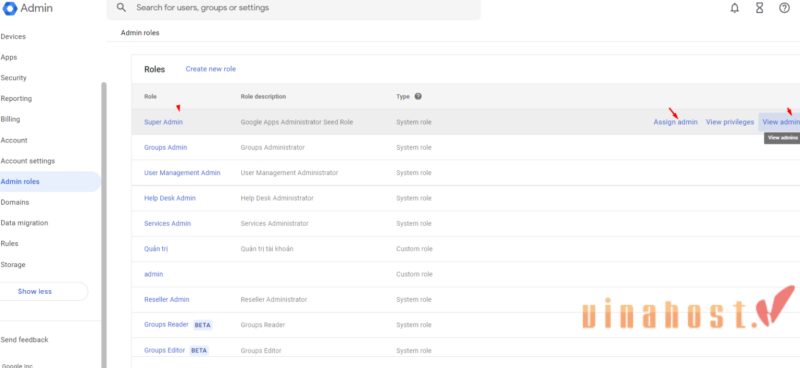Open Data migration in the sidebar
The height and width of the screenshot is (368, 800).
(x=24, y=223)
